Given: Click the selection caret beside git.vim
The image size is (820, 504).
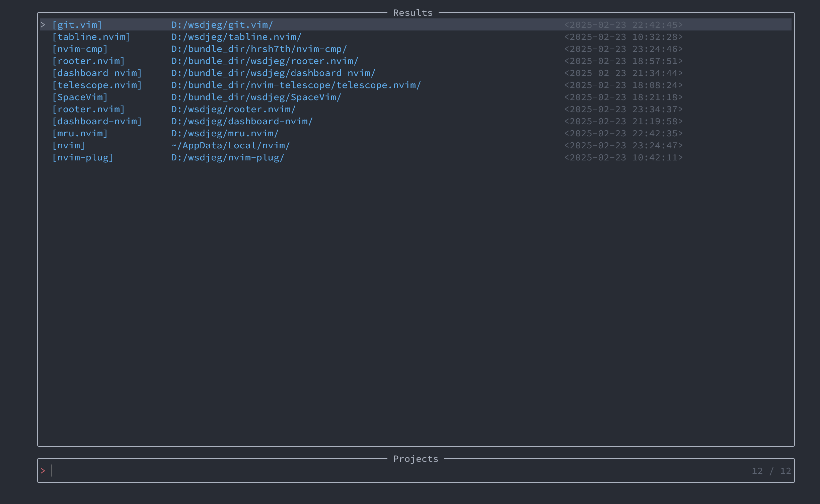Looking at the screenshot, I should click(x=43, y=25).
